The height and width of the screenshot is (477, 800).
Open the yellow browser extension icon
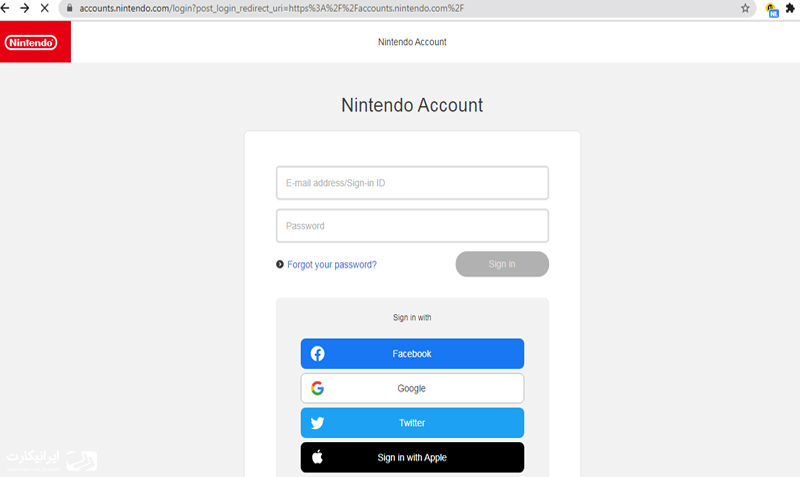[x=772, y=9]
